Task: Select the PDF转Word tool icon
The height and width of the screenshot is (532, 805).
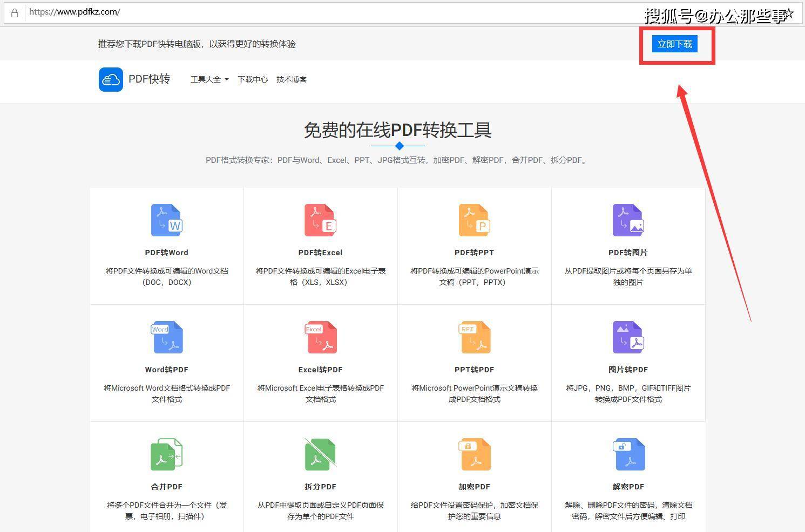Action: pos(166,220)
